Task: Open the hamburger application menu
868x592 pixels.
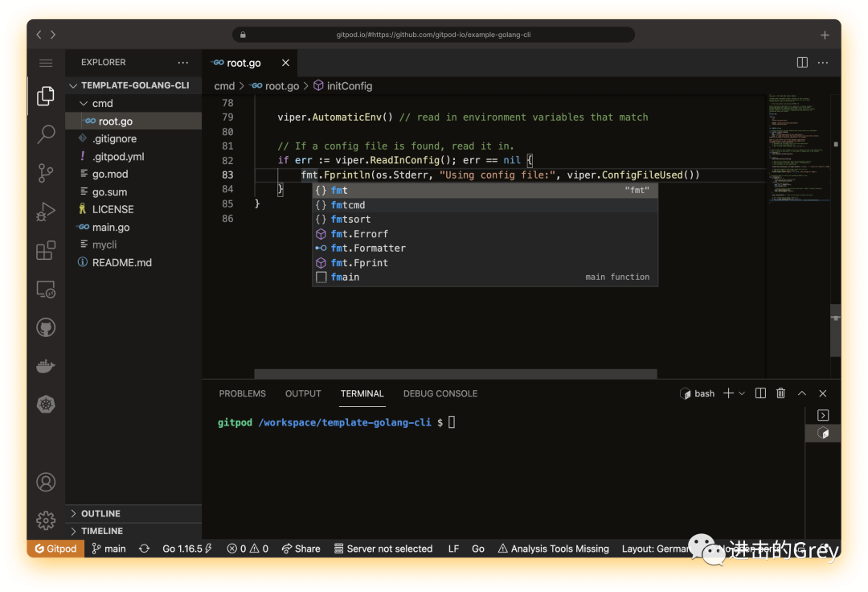Action: 46,63
